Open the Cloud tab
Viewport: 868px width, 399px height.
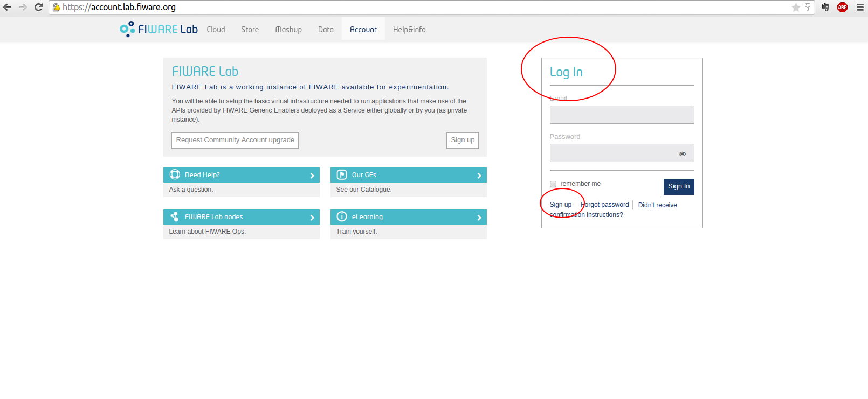[x=216, y=30]
